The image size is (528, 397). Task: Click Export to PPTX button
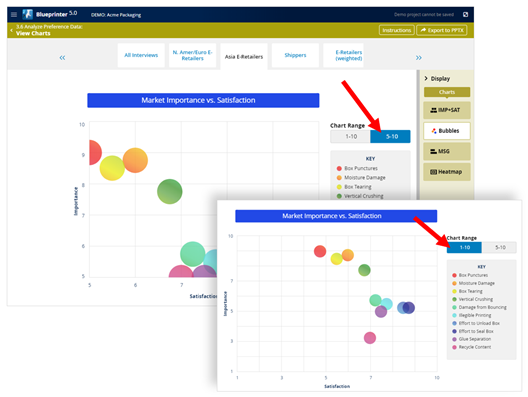pyautogui.click(x=442, y=30)
